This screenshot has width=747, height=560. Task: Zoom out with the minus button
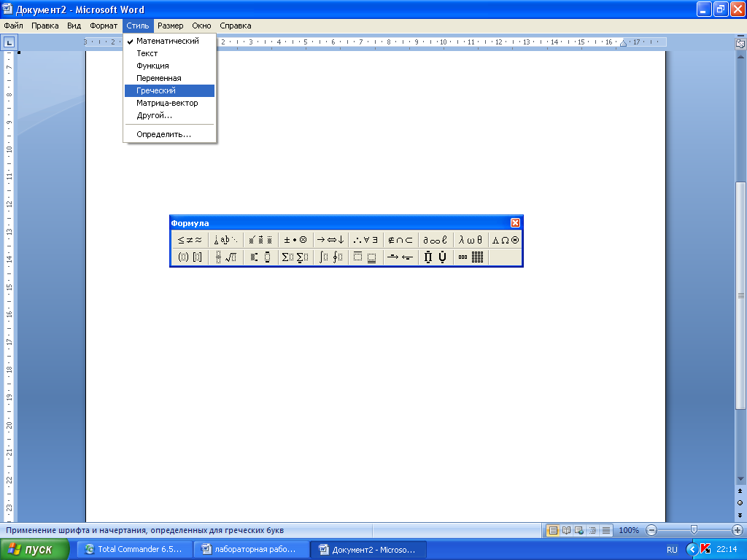[x=651, y=530]
